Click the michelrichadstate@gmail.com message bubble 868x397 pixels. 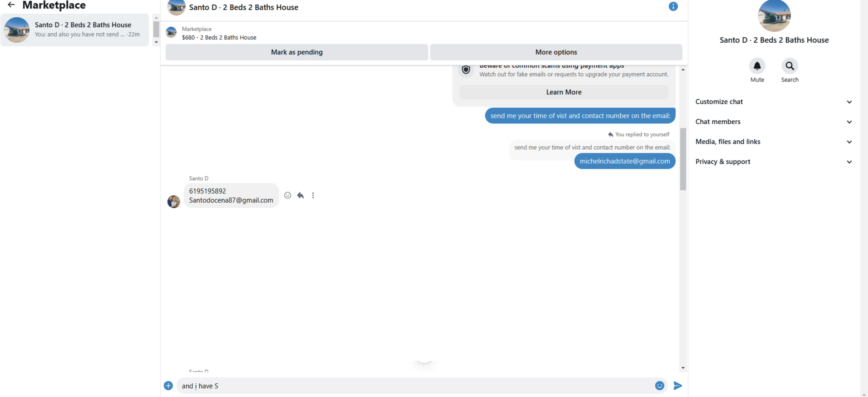click(625, 161)
